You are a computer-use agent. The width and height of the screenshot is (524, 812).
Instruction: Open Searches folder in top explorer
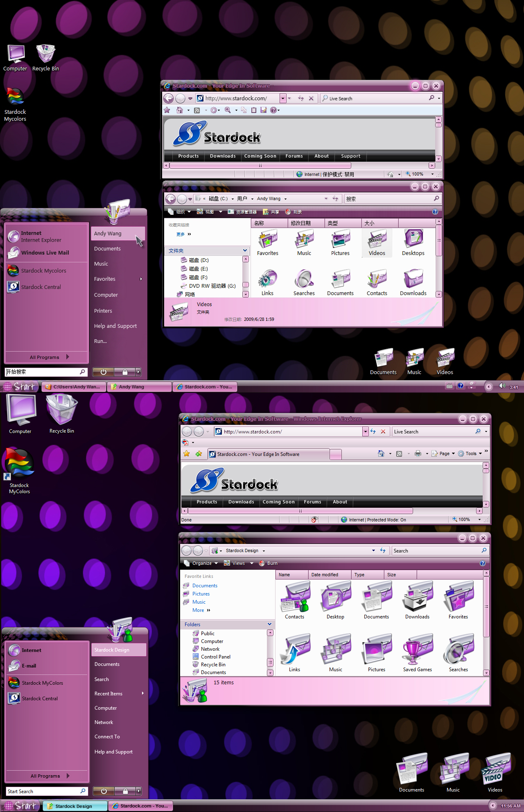pyautogui.click(x=304, y=283)
